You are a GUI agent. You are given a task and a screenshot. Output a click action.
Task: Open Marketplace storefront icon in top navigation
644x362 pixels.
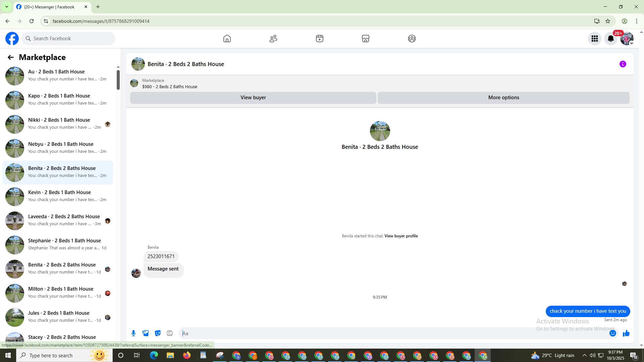tap(366, 39)
